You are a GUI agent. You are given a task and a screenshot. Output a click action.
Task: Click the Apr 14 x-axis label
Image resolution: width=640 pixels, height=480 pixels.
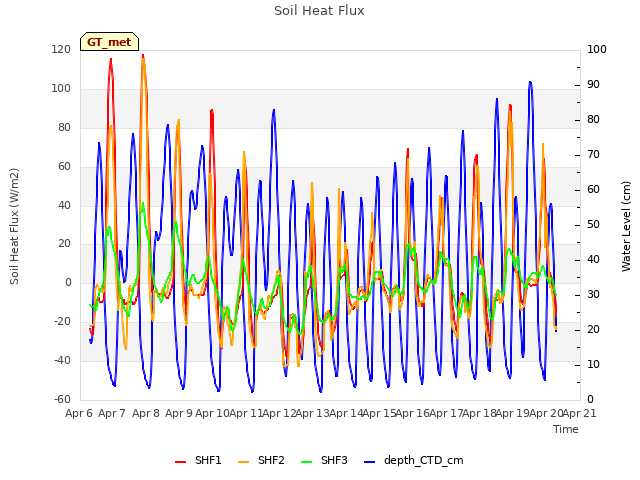(346, 413)
